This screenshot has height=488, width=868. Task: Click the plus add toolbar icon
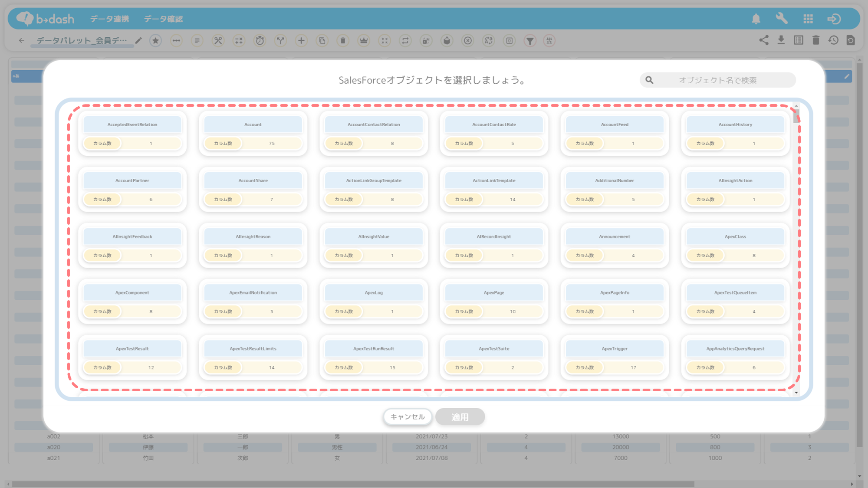(301, 40)
